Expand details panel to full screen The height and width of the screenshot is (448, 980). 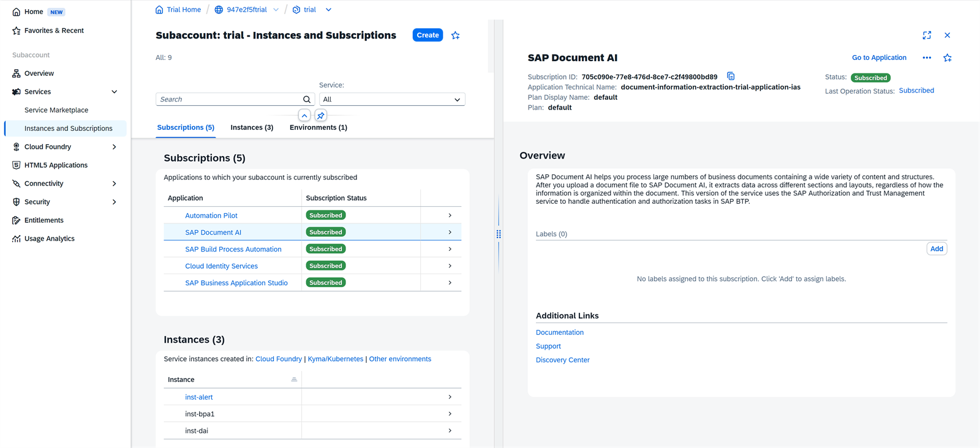[x=927, y=35]
